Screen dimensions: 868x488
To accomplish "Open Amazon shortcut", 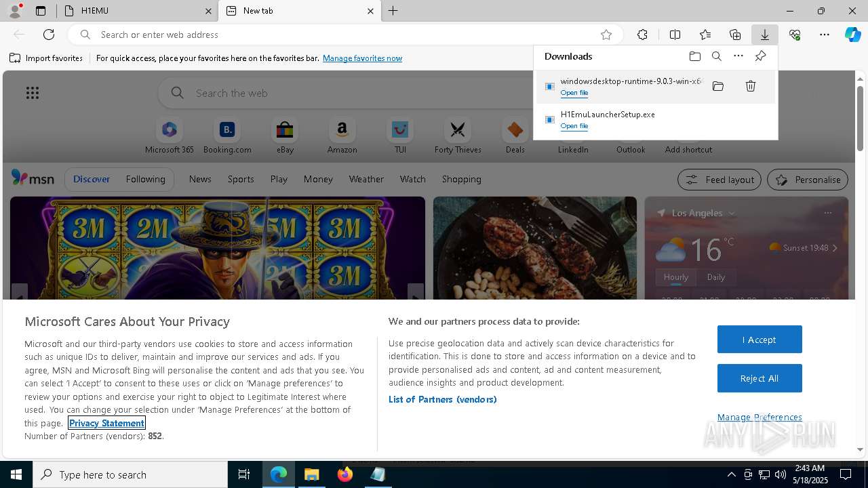I will click(x=342, y=136).
